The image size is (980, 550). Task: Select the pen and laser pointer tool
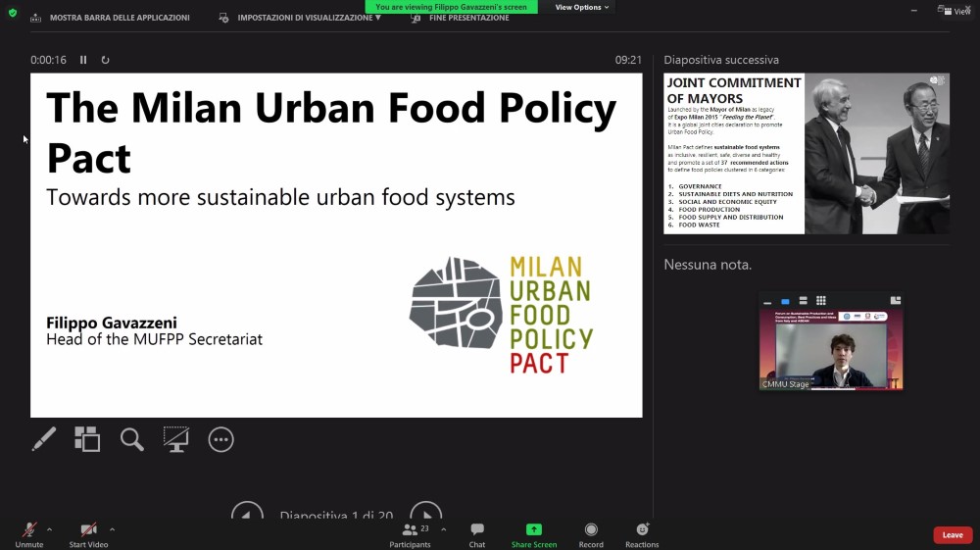click(44, 439)
